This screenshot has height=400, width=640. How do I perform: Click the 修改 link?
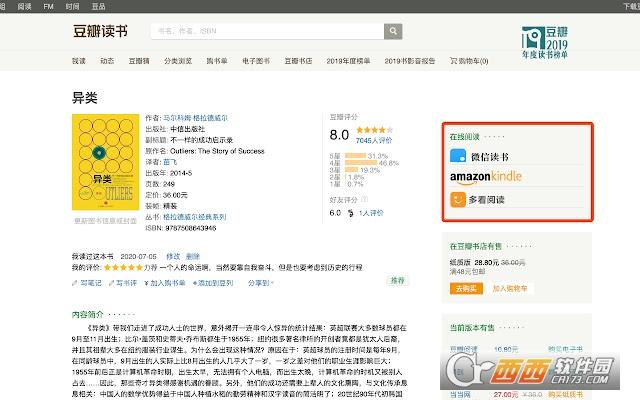[x=173, y=256]
